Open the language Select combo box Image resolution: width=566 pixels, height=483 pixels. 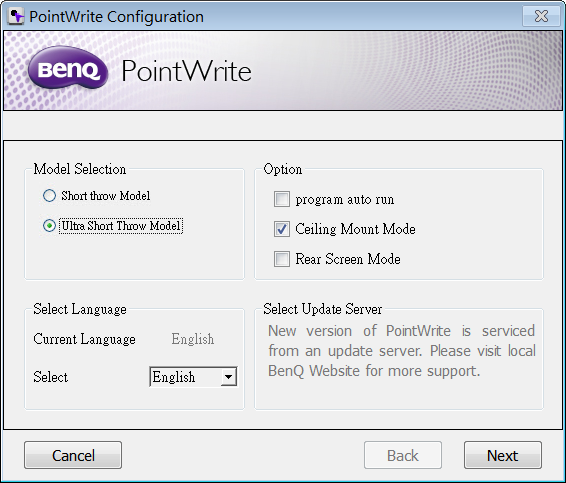tap(193, 377)
